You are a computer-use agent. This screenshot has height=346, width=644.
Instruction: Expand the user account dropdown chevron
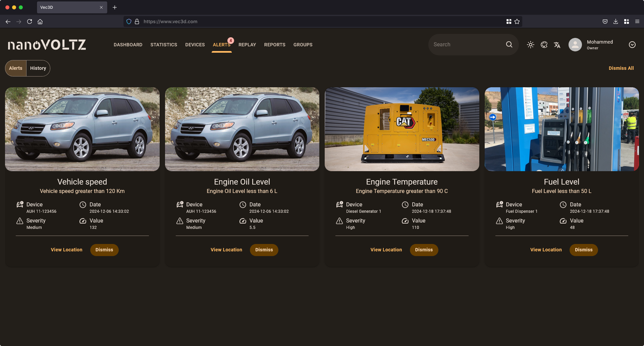point(632,45)
